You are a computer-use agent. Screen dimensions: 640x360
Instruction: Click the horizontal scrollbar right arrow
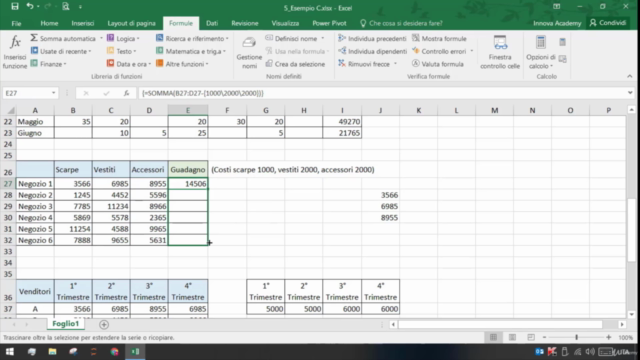622,324
